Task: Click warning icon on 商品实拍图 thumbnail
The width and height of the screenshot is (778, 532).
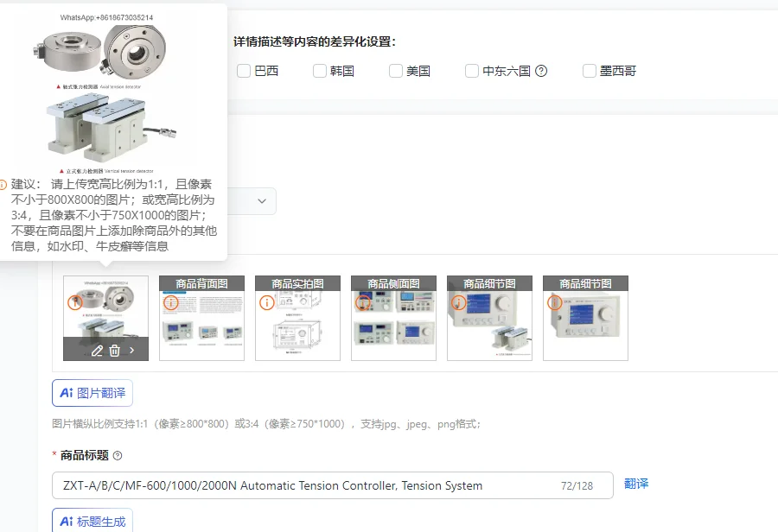Action: point(267,302)
